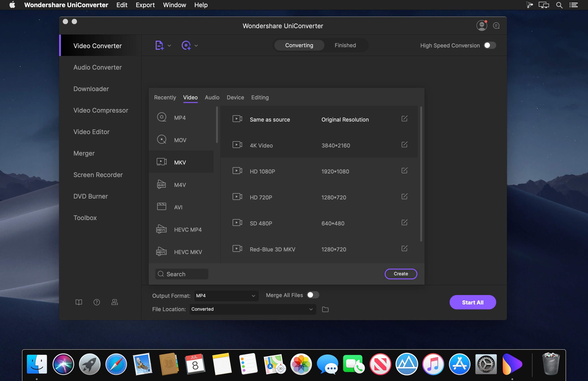The width and height of the screenshot is (588, 381).
Task: Turn on Merge All Files
Action: click(x=313, y=295)
